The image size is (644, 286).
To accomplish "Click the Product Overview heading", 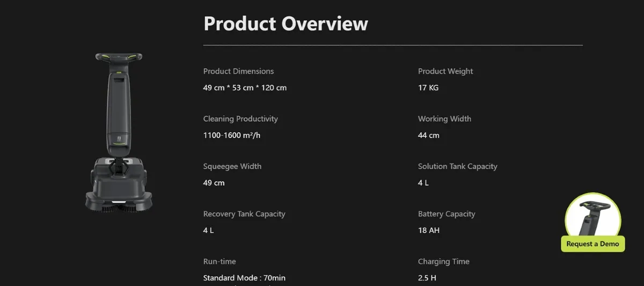I will (286, 24).
